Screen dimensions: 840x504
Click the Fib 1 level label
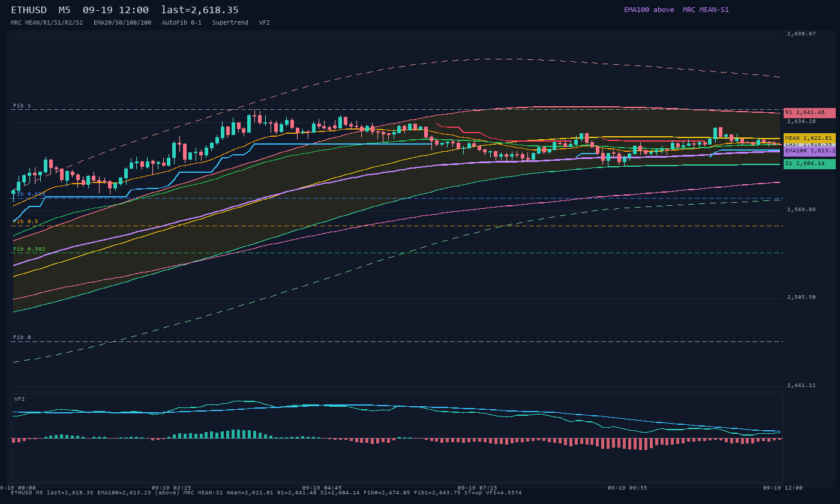coord(22,106)
